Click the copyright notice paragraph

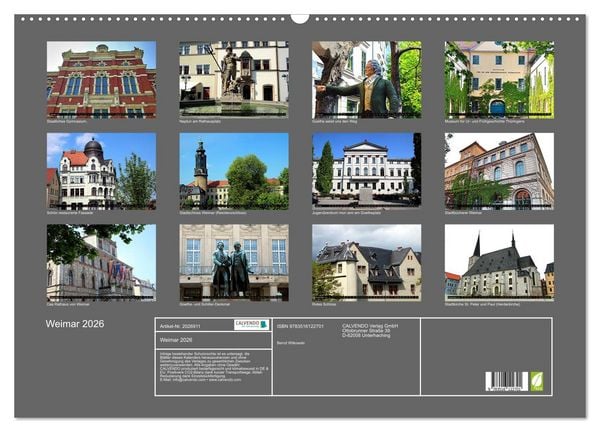pyautogui.click(x=214, y=367)
